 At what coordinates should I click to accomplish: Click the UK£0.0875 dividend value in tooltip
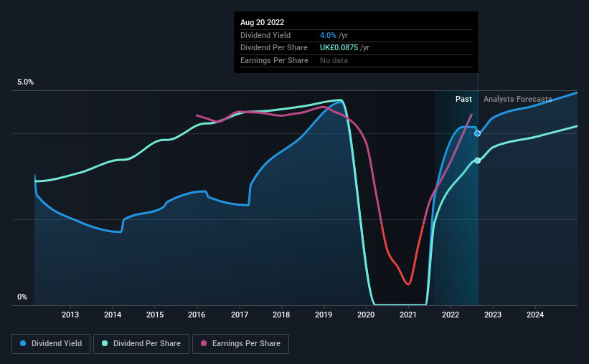[x=339, y=48]
